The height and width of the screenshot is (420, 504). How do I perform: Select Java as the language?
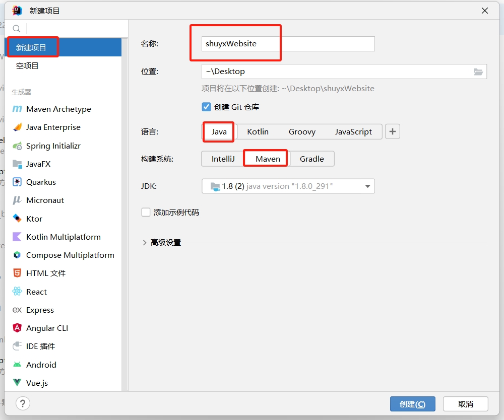pos(219,131)
